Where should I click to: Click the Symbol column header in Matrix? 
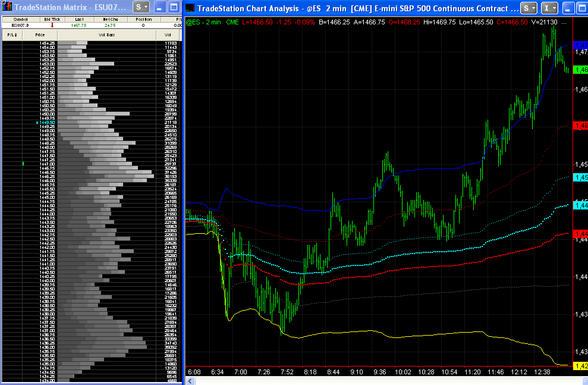pos(20,19)
